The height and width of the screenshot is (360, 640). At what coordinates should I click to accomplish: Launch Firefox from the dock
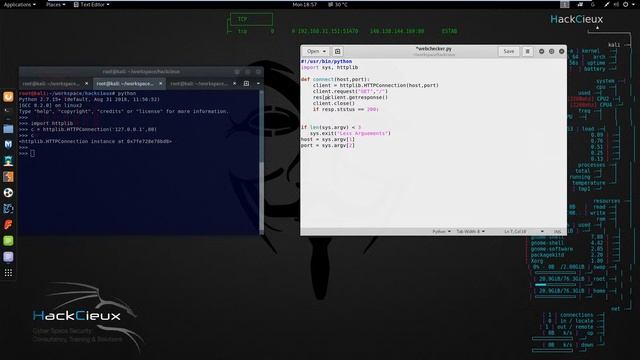pyautogui.click(x=8, y=97)
